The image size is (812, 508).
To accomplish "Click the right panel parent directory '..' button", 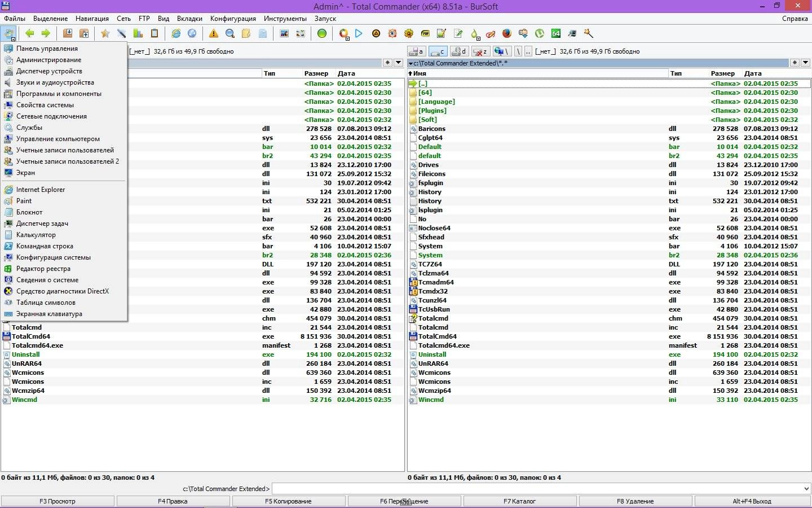I will 528,51.
